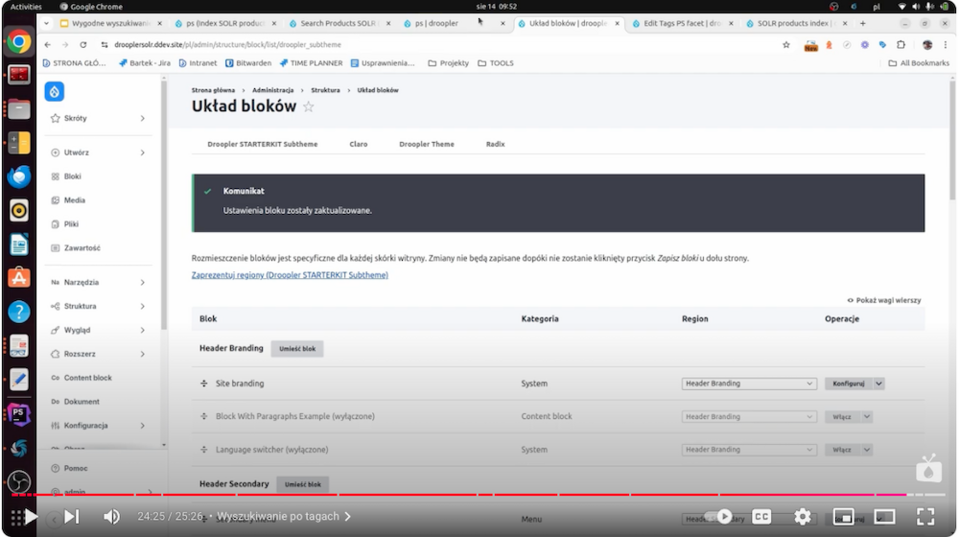Click Umieść blok for Header Secondary

303,484
